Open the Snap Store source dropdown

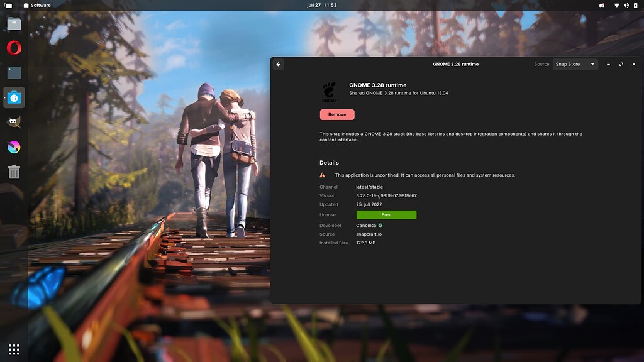click(575, 64)
